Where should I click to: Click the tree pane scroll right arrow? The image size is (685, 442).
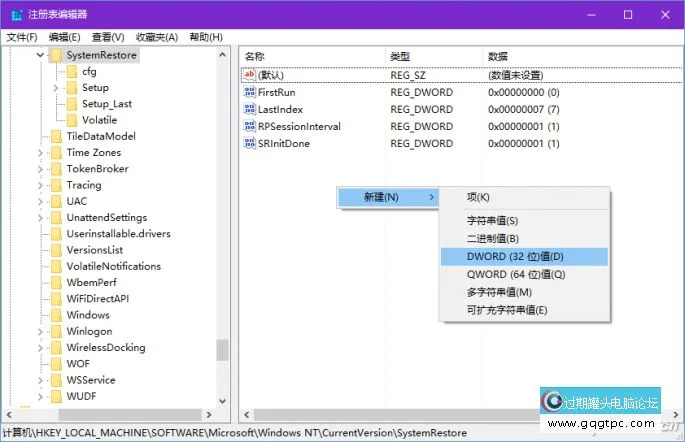click(209, 414)
